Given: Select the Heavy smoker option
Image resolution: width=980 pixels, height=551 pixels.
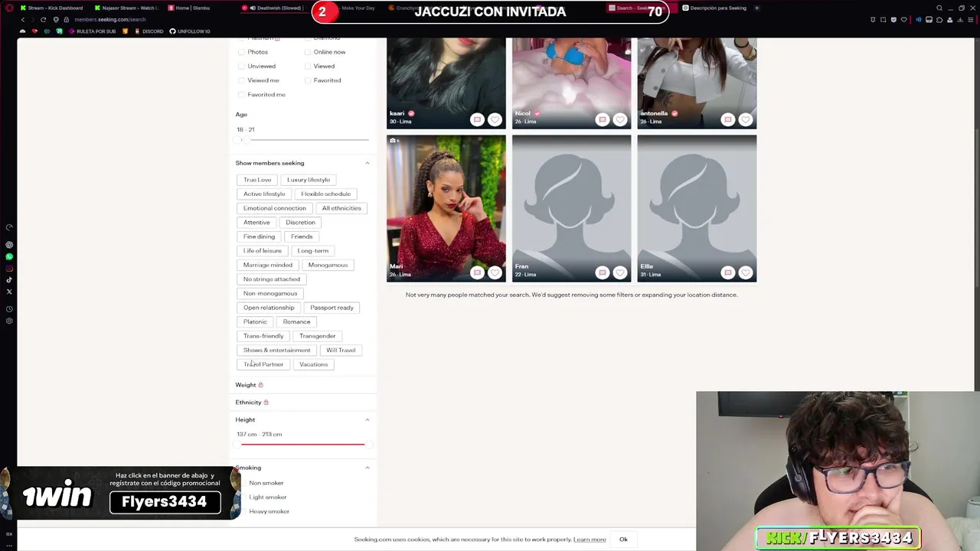Looking at the screenshot, I should (269, 511).
